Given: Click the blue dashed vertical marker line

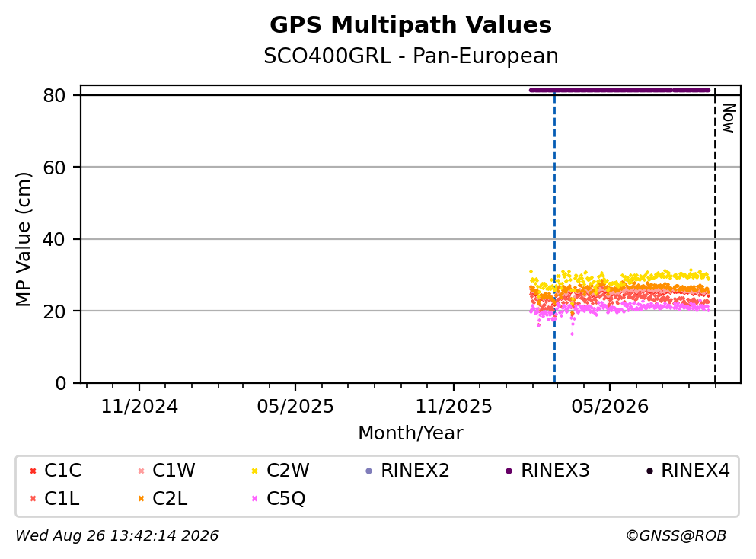Looking at the screenshot, I should (x=554, y=236).
